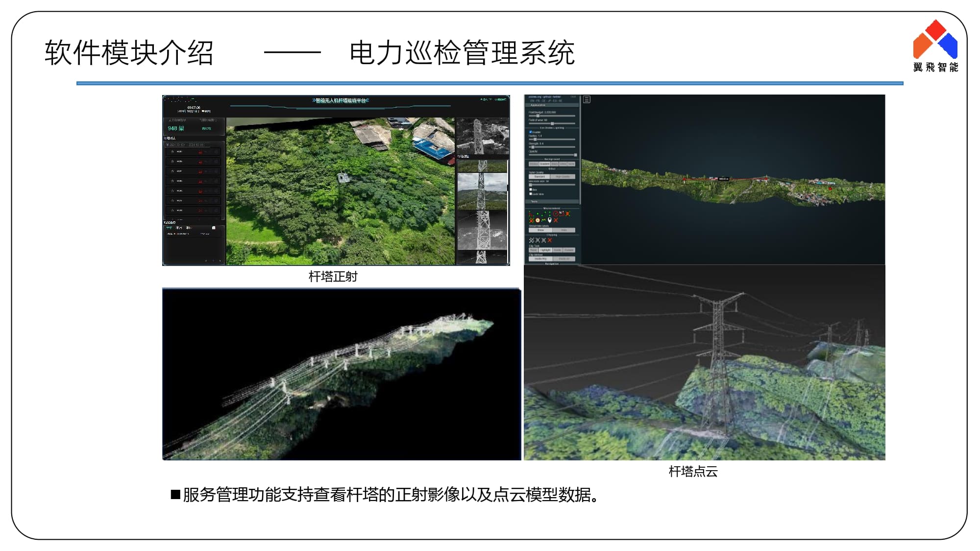
Task: Select the Gradient background option
Action: click(544, 164)
